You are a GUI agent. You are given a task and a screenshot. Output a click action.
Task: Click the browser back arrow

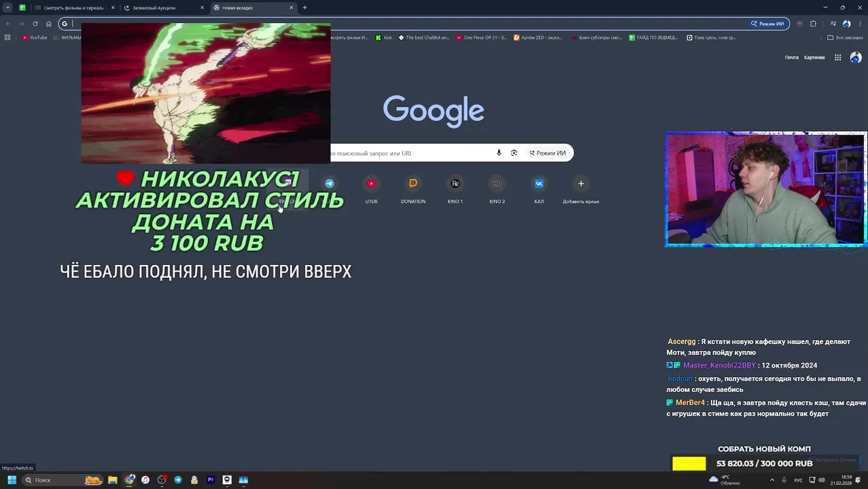[x=8, y=24]
